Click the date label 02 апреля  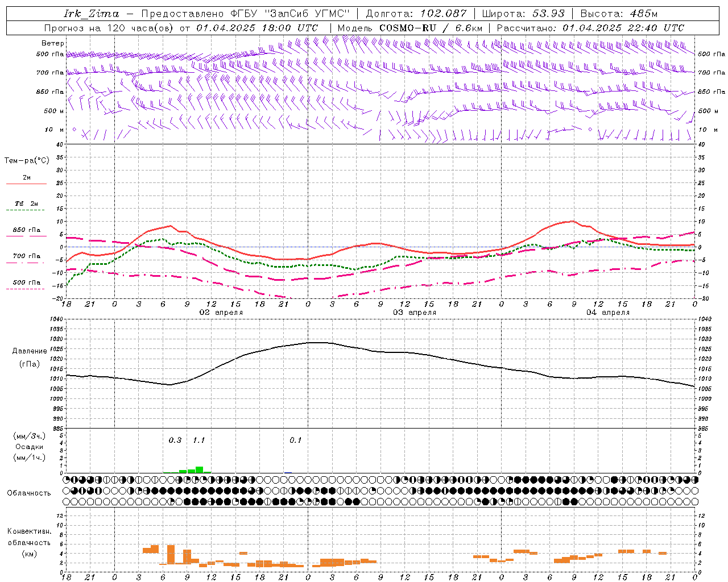[x=221, y=313]
